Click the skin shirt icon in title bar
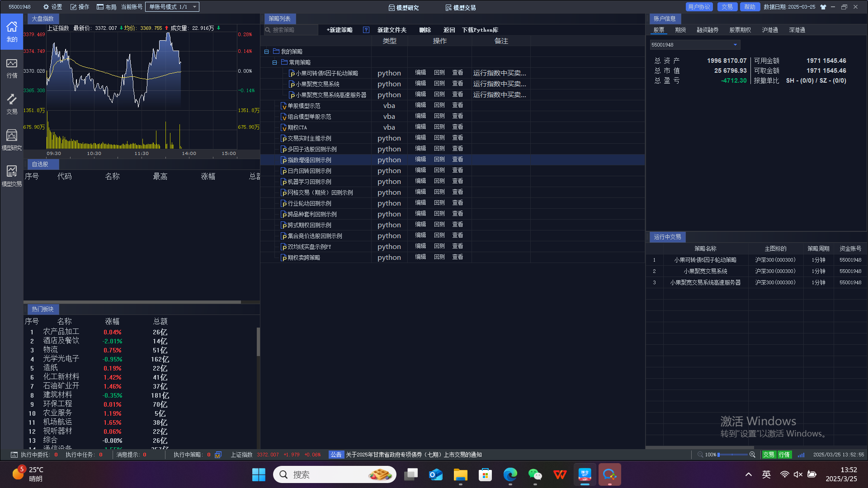This screenshot has width=868, height=488. point(823,7)
